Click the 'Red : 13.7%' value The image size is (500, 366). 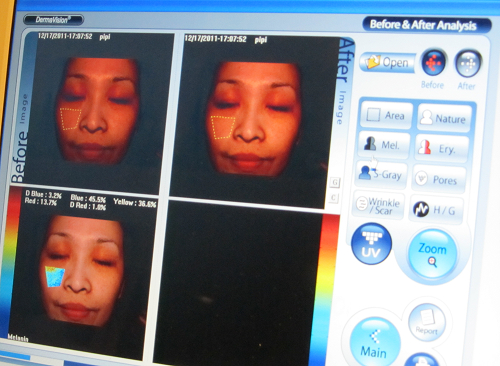point(41,201)
